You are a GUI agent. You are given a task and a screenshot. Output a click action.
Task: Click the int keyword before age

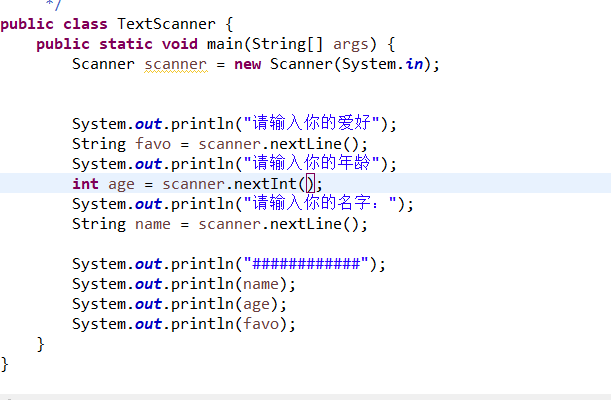(x=85, y=184)
